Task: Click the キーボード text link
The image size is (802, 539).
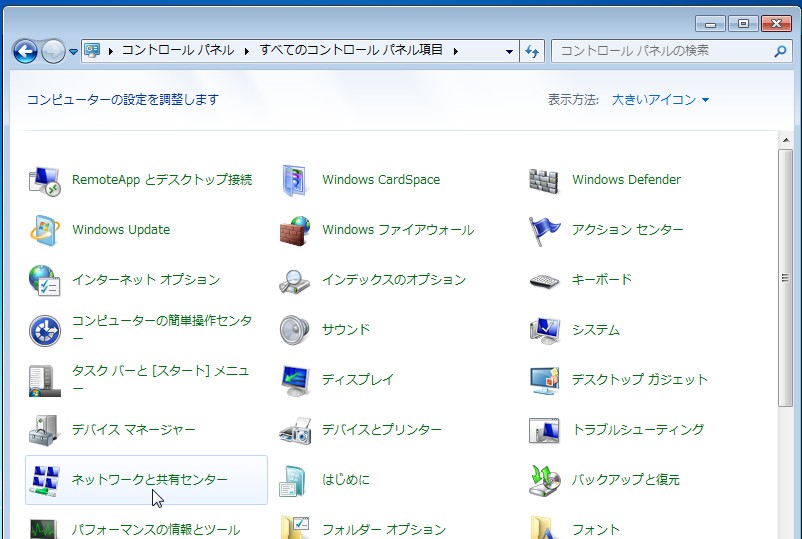Action: click(x=602, y=279)
